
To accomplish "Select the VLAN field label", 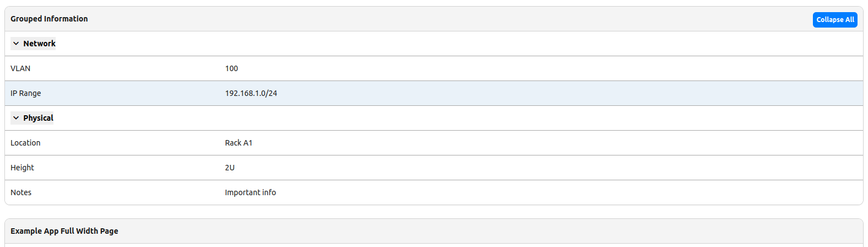I will pos(20,68).
